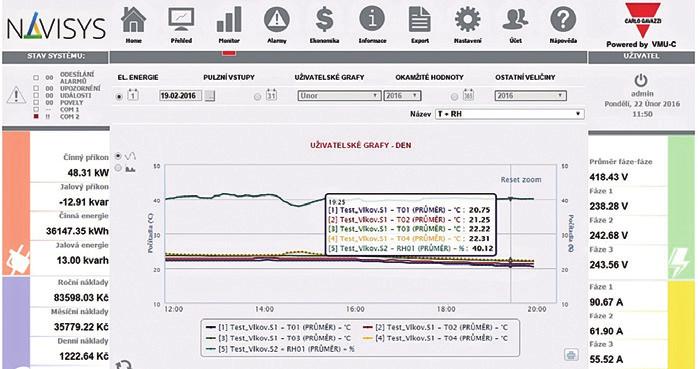Switch to the OSTATNÍ VELIČINY tab
The height and width of the screenshot is (369, 698).
click(525, 77)
